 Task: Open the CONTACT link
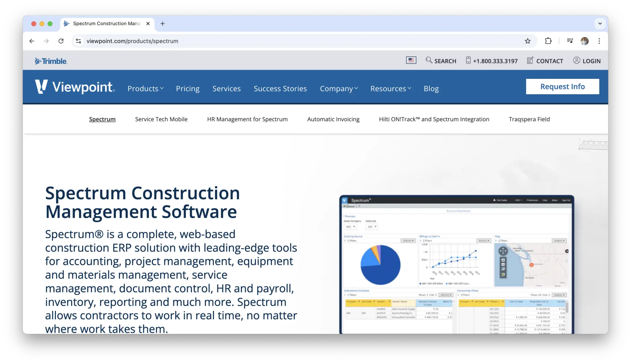coord(550,61)
